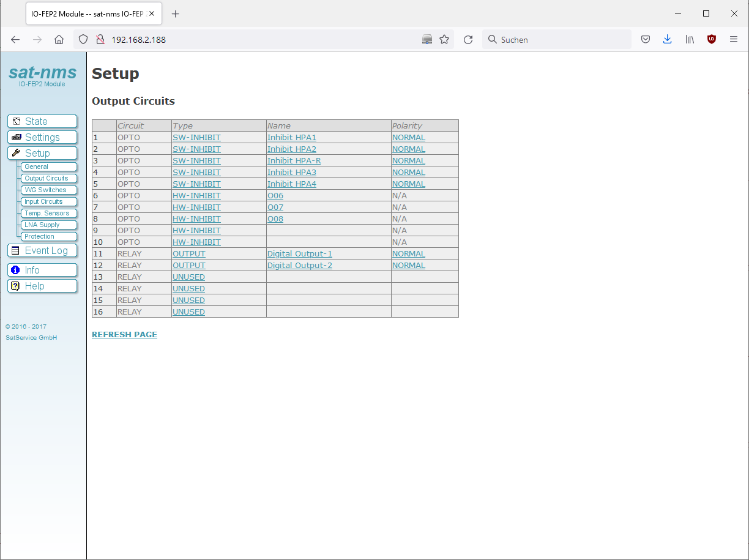Screen dimensions: 749x560
Task: Open the library bookshelf icon
Action: tap(690, 39)
